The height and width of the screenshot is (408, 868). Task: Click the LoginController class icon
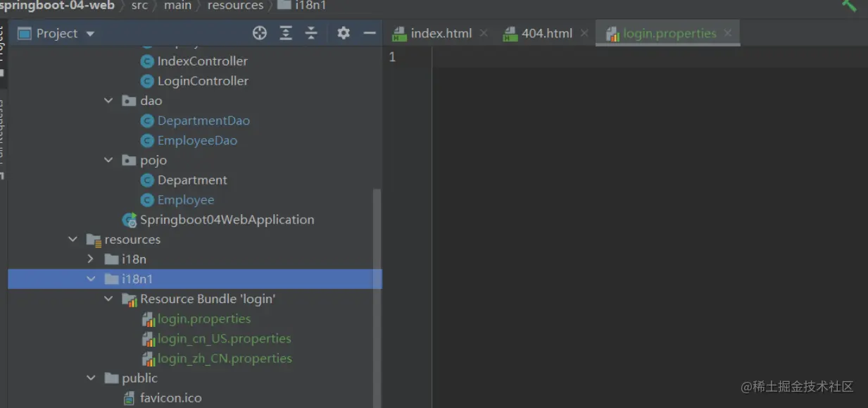(x=147, y=81)
